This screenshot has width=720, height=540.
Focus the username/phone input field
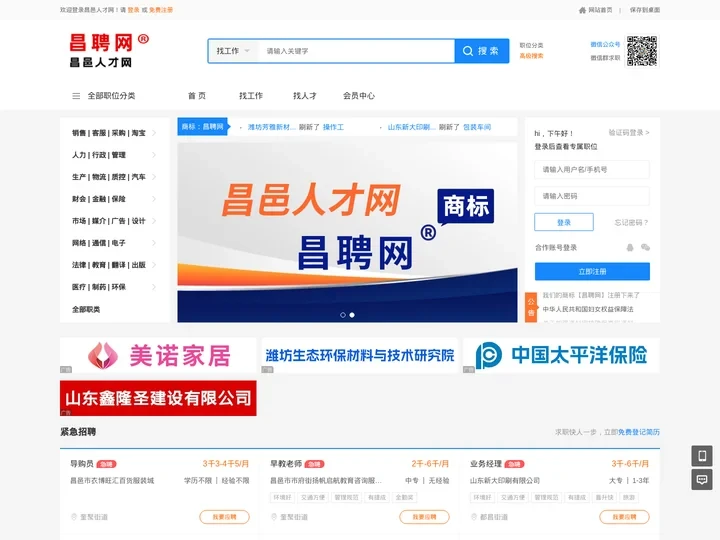pyautogui.click(x=592, y=170)
